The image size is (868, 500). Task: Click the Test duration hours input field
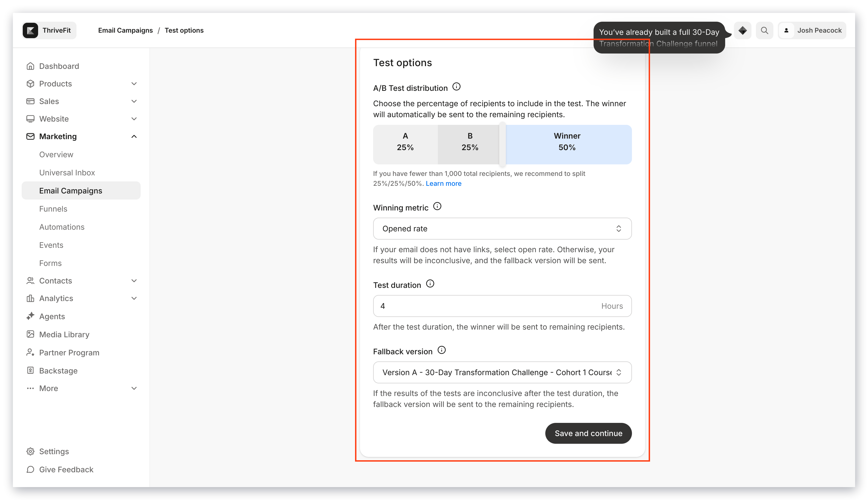[x=502, y=306]
